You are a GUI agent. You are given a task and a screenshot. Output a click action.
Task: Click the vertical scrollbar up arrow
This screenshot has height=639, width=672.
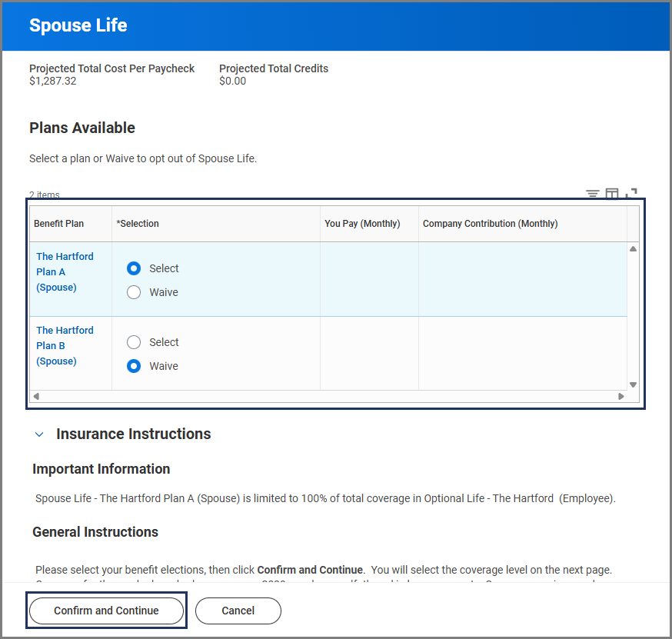(x=633, y=249)
